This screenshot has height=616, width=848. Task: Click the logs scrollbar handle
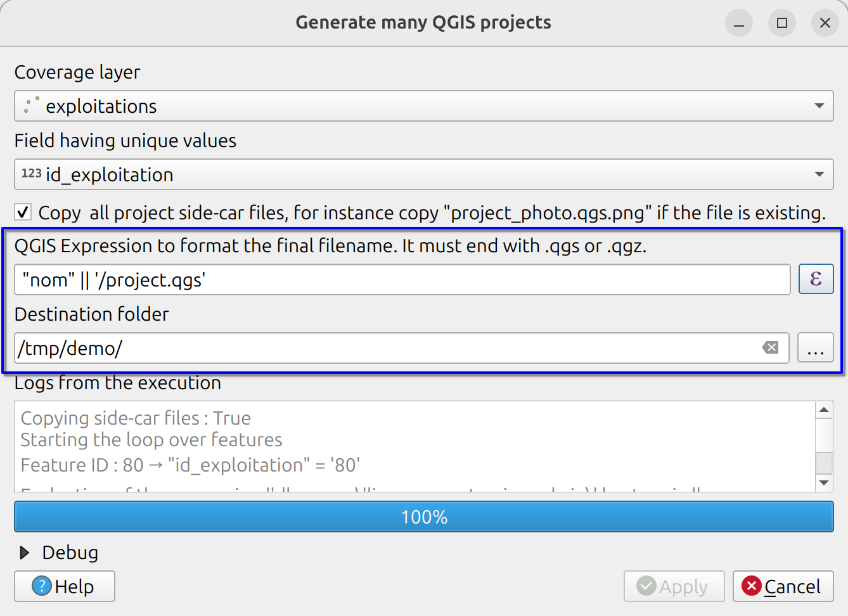(824, 462)
